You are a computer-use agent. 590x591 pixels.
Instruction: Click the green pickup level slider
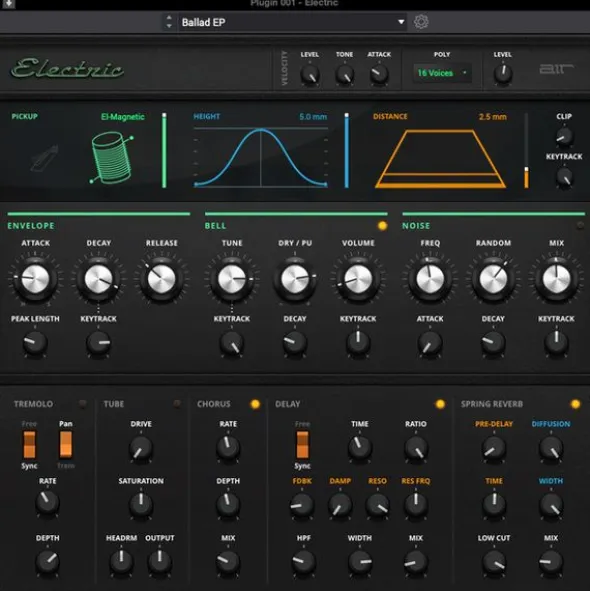164,150
